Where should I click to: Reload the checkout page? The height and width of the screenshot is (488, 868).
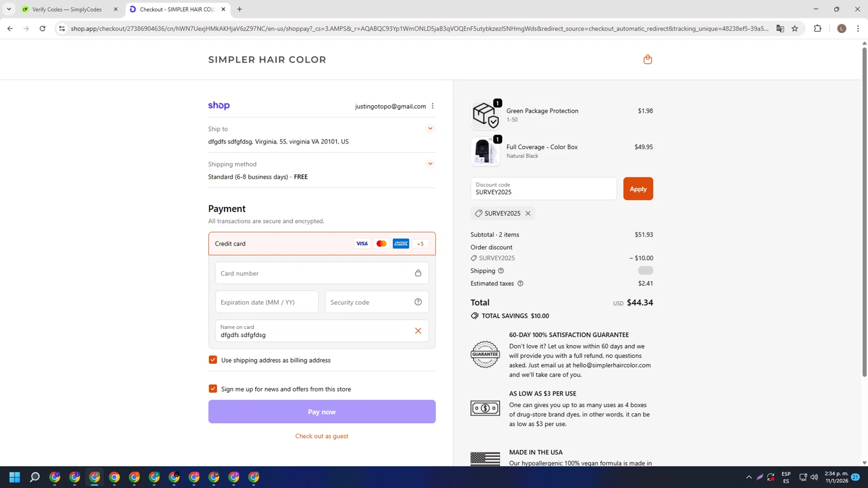pos(42,28)
